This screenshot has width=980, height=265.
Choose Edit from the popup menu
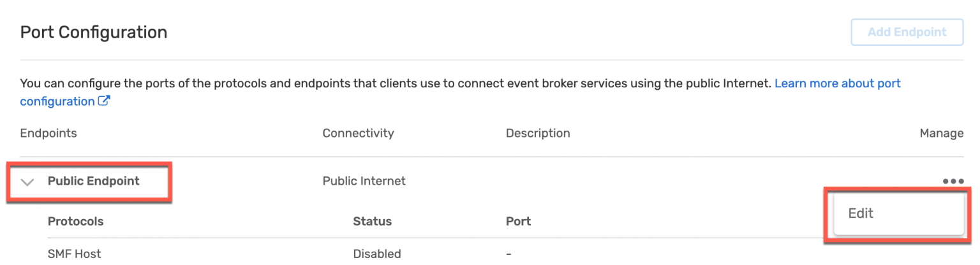(x=861, y=213)
